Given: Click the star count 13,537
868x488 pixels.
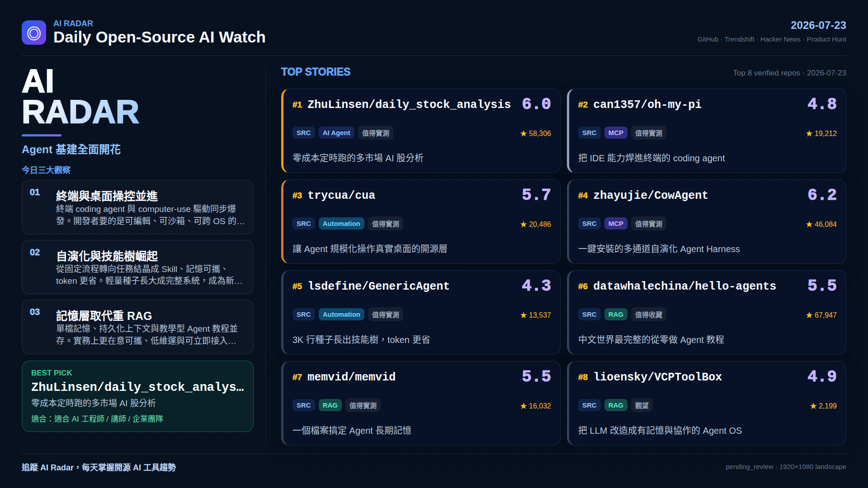Looking at the screenshot, I should pyautogui.click(x=536, y=315).
